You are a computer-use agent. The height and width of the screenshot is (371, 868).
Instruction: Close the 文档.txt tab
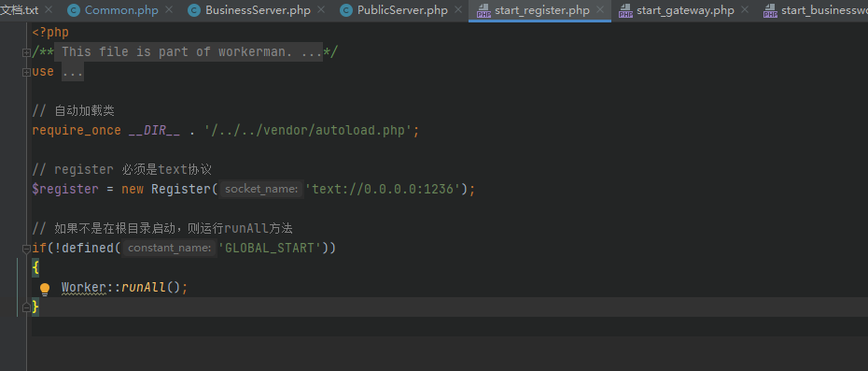pyautogui.click(x=49, y=9)
